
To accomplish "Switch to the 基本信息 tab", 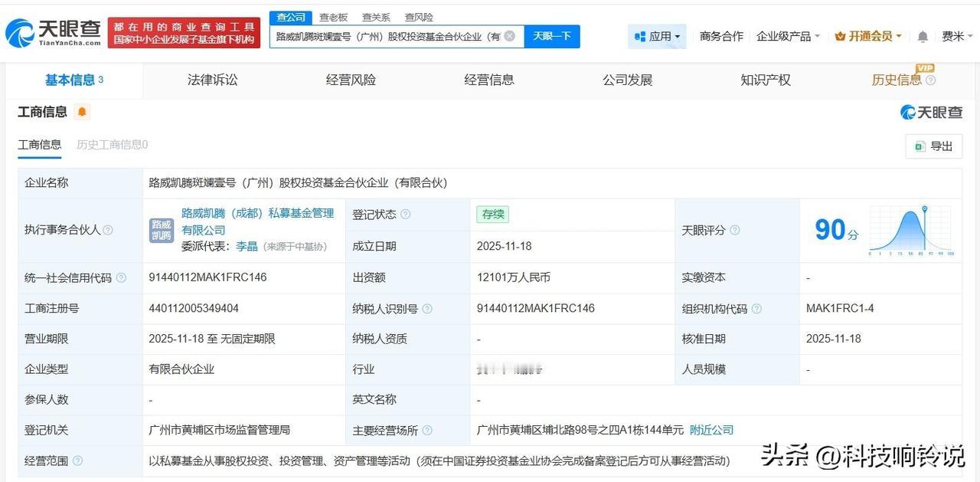I will click(x=74, y=80).
